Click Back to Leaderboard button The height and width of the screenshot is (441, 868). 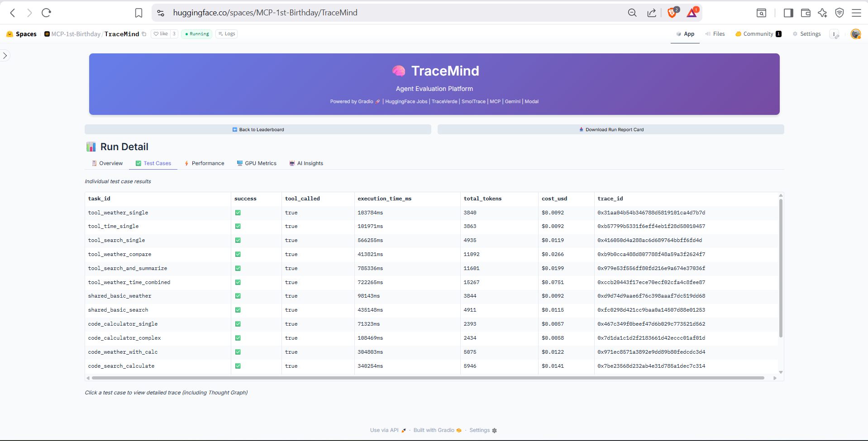(258, 129)
